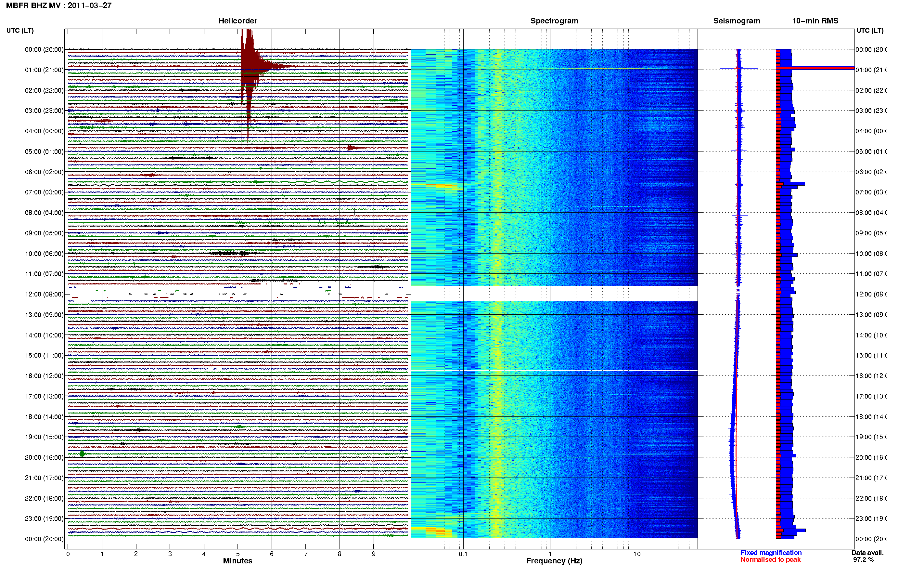924x578 pixels.
Task: Select the 'Helicorder' panel title
Action: click(237, 21)
